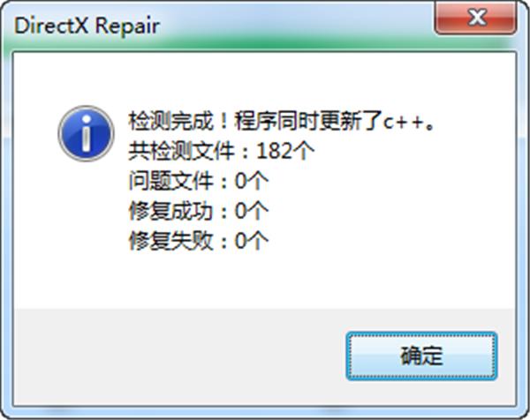Click the DirectX Repair title text
The height and width of the screenshot is (420, 530).
87,26
